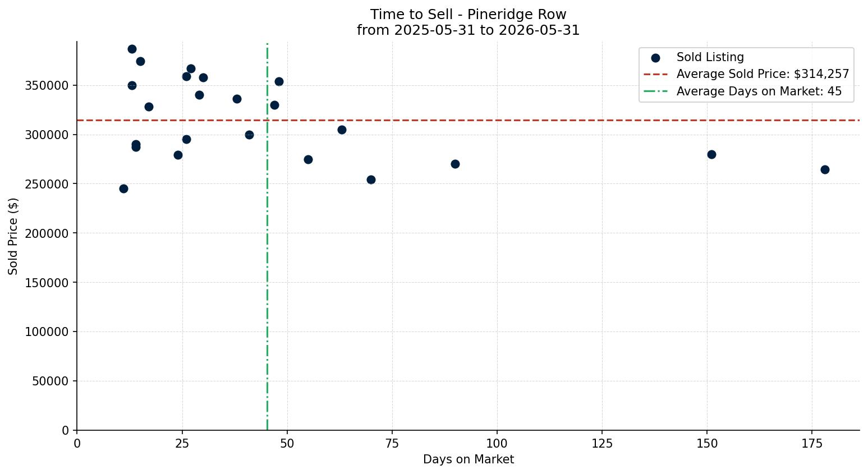Click the Average Days on Market: 45 label
868x474 pixels.
tap(759, 91)
